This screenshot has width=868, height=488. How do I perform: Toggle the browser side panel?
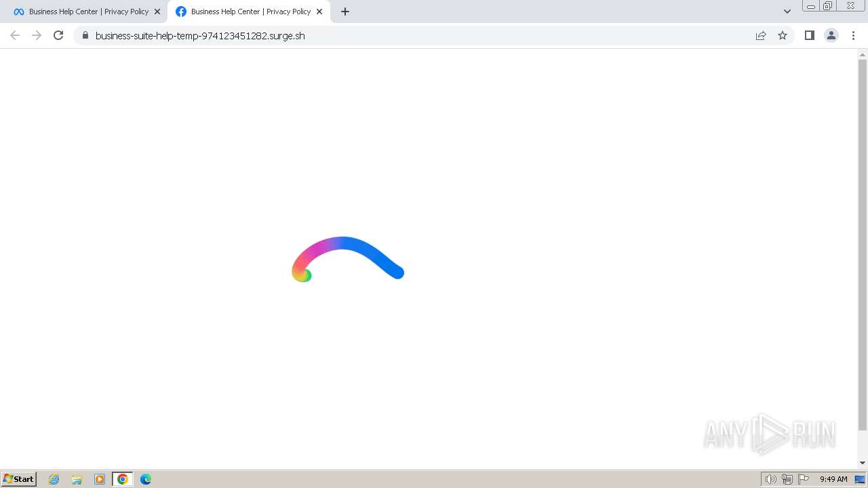[x=809, y=35]
